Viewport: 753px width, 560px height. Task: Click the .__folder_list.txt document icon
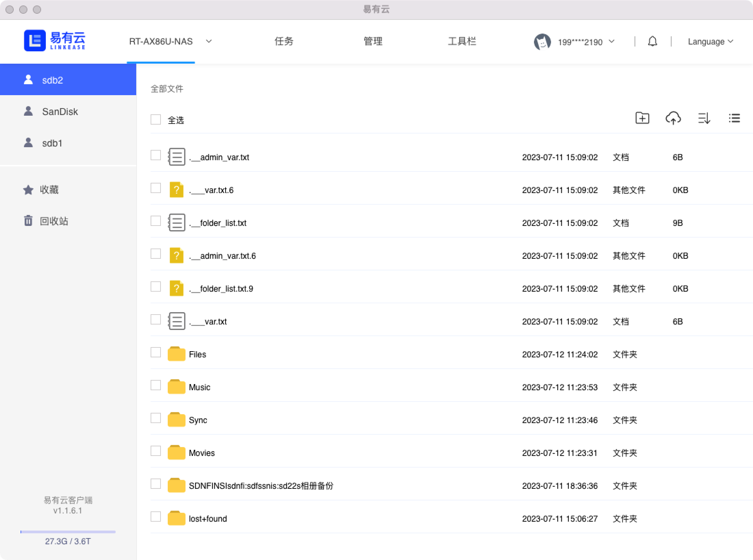coord(177,222)
